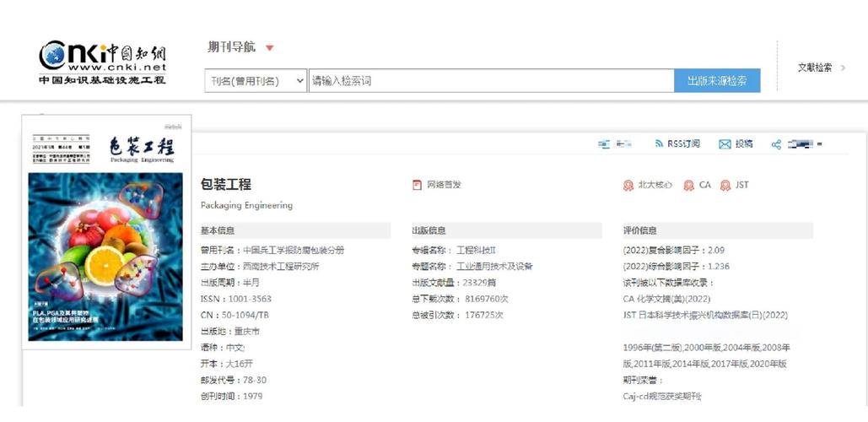
Task: Click the 投稿 link text
Action: coord(744,144)
